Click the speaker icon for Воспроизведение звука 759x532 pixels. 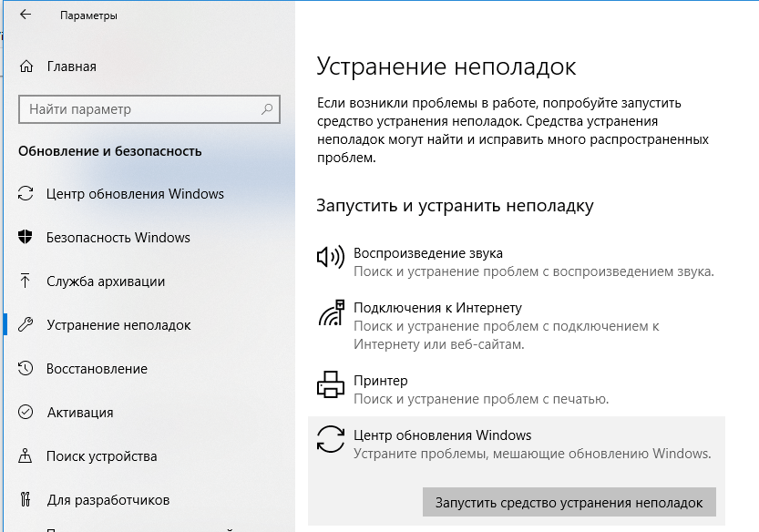(330, 258)
